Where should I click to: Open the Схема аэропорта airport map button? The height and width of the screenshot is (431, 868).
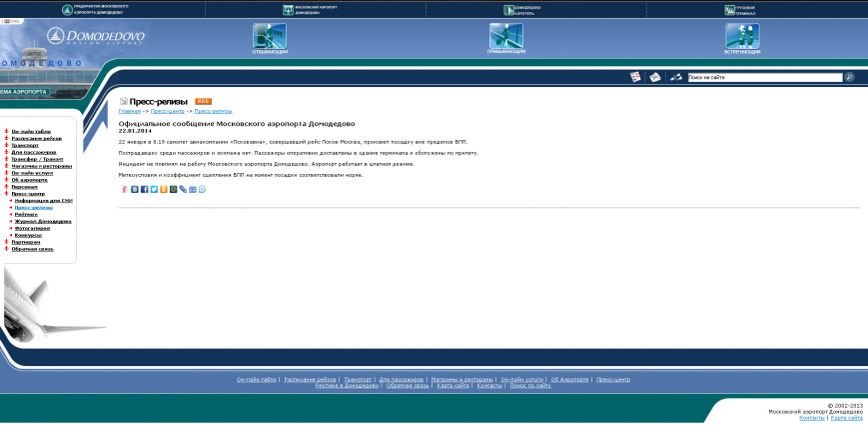24,91
